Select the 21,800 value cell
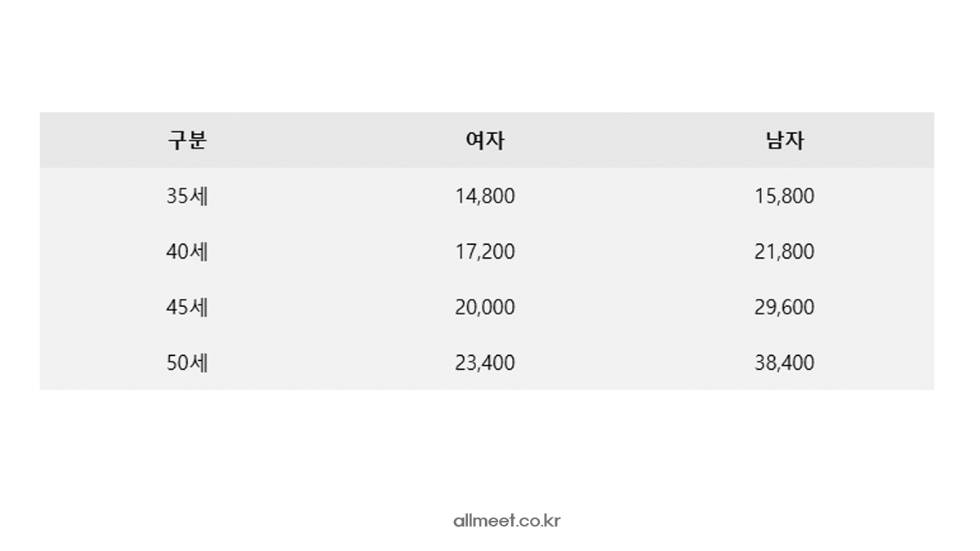980x551 pixels. pos(784,251)
